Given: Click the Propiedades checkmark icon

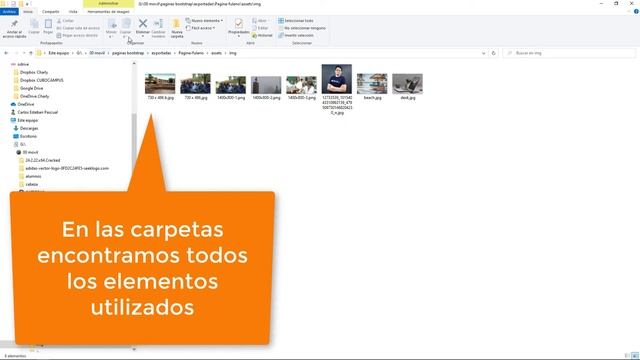Looking at the screenshot, I should coord(239,24).
